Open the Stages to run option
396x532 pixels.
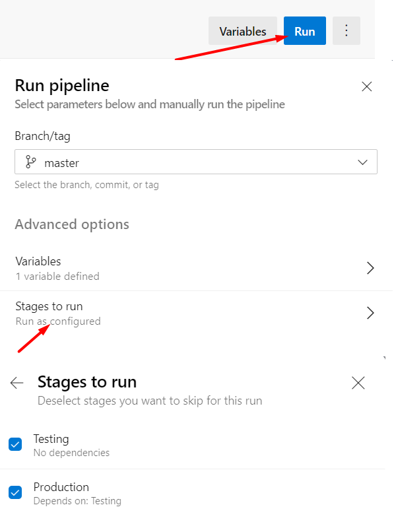click(49, 306)
